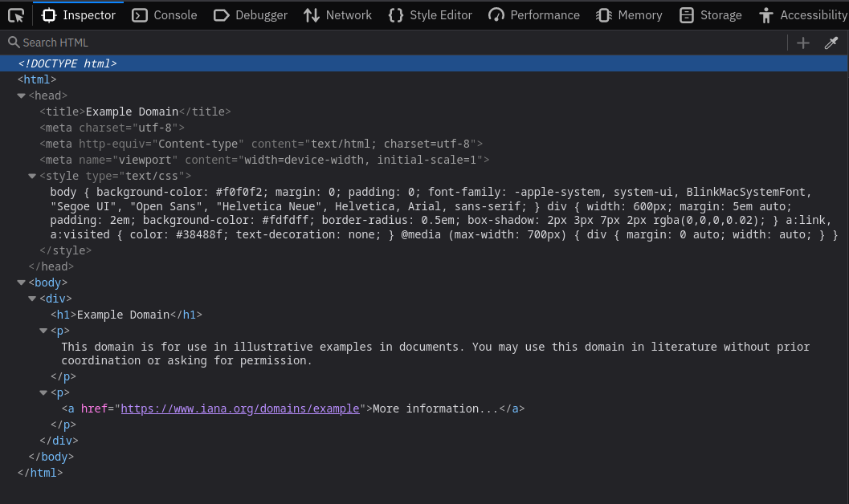Open the Memory panel
Screen dimensions: 849x504
[630, 15]
